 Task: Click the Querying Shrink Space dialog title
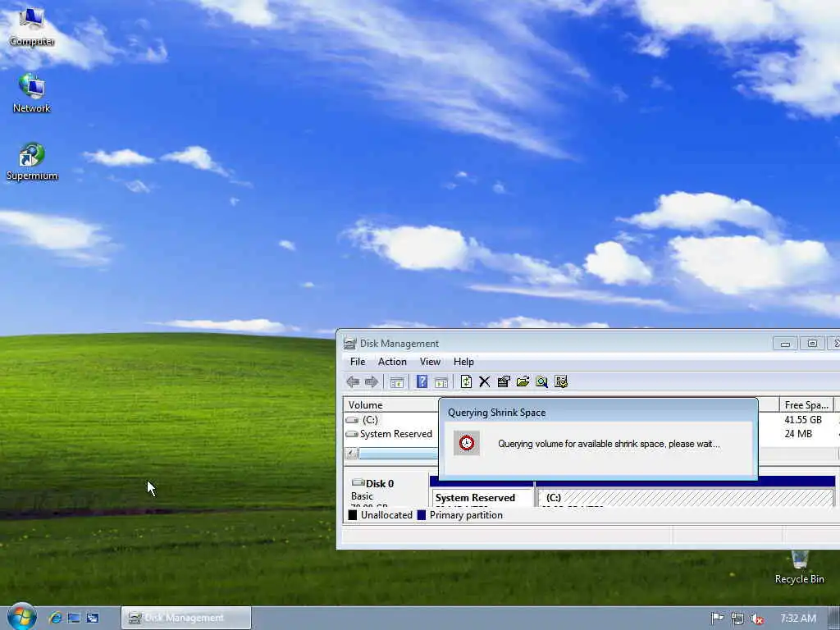coord(496,413)
